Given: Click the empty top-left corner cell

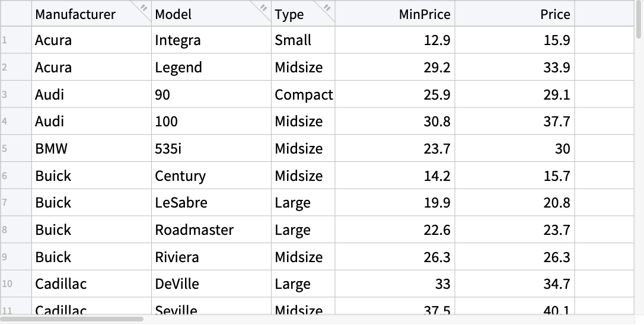Looking at the screenshot, I should tap(16, 14).
